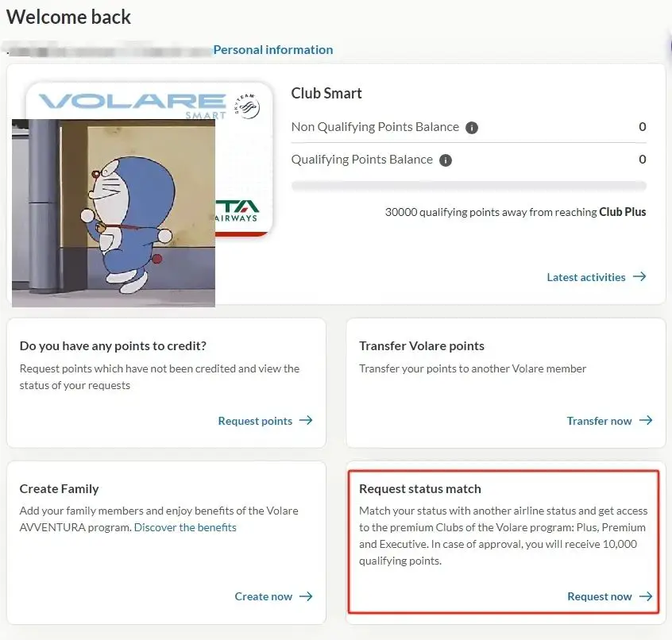Click the Request now link

click(x=600, y=596)
